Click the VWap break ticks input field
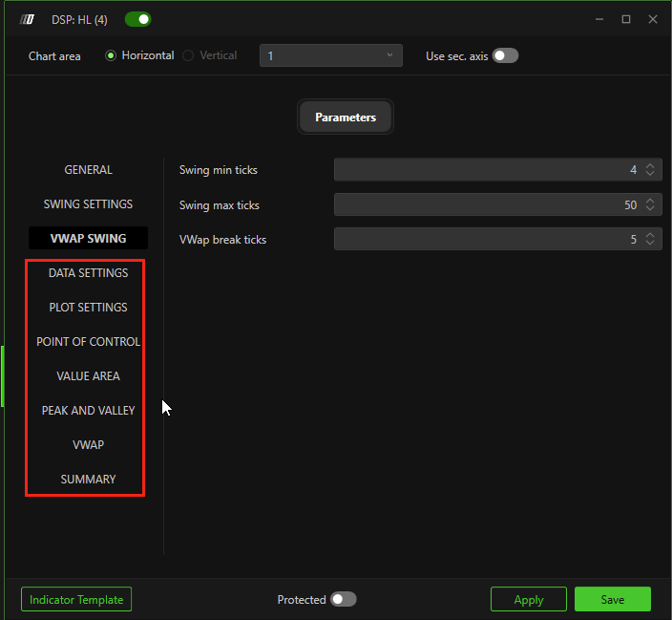672x620 pixels. (x=487, y=240)
